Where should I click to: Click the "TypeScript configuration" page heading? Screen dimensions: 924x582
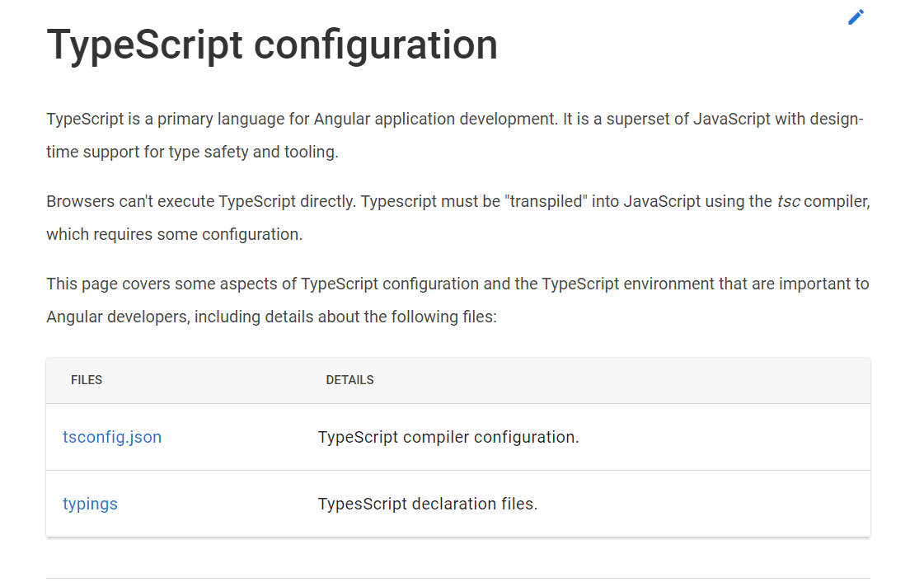(x=272, y=45)
